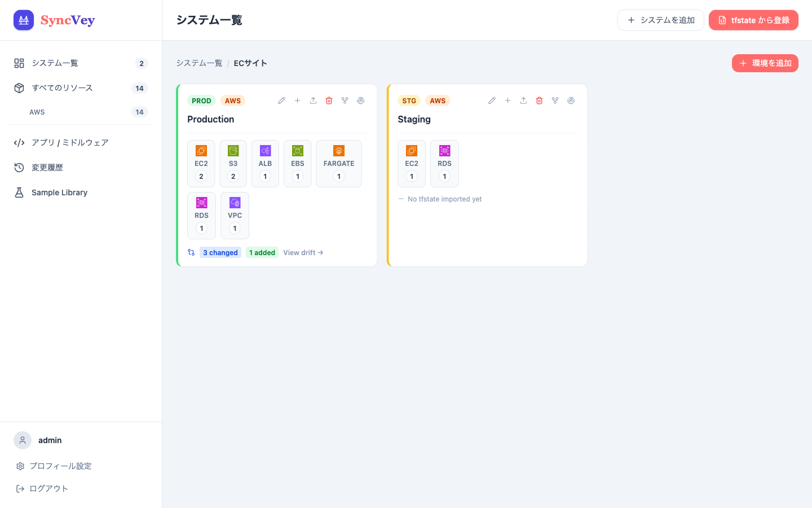This screenshot has width=812, height=508.
Task: Delete Production environment via red trash icon
Action: 329,100
